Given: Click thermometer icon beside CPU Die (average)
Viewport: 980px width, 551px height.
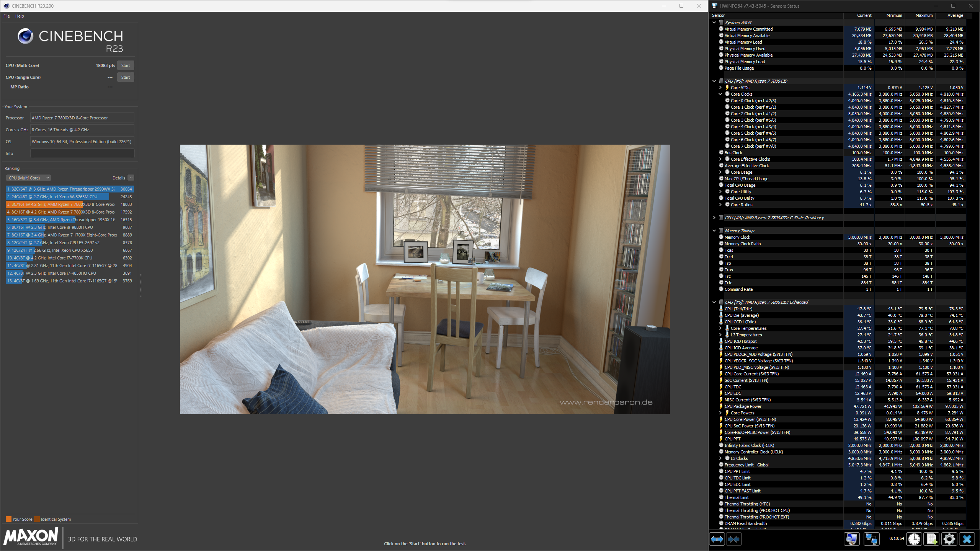Looking at the screenshot, I should click(721, 315).
